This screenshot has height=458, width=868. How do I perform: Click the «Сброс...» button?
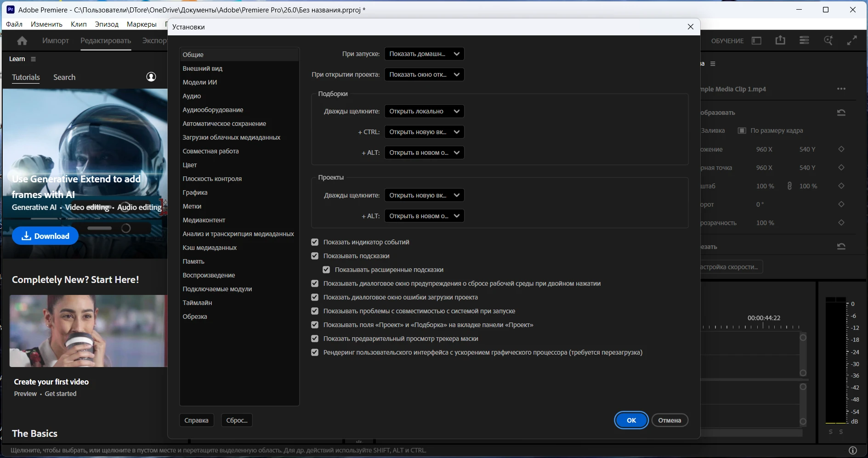click(x=237, y=420)
